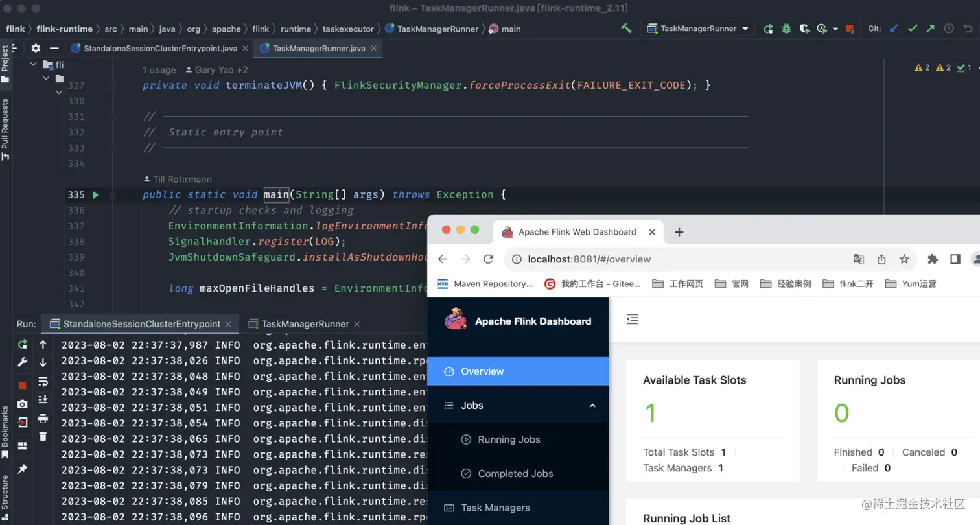Toggle scroll to end in Run console

[43, 399]
